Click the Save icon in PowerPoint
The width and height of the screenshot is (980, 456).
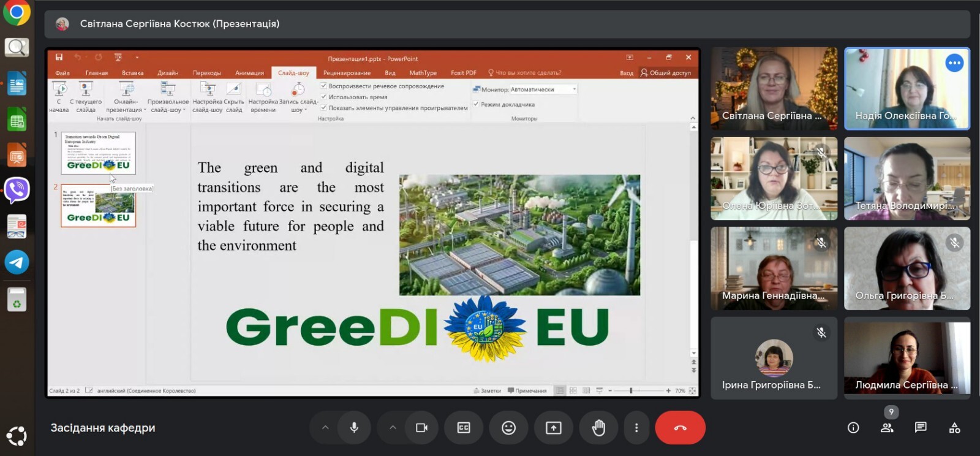(59, 57)
